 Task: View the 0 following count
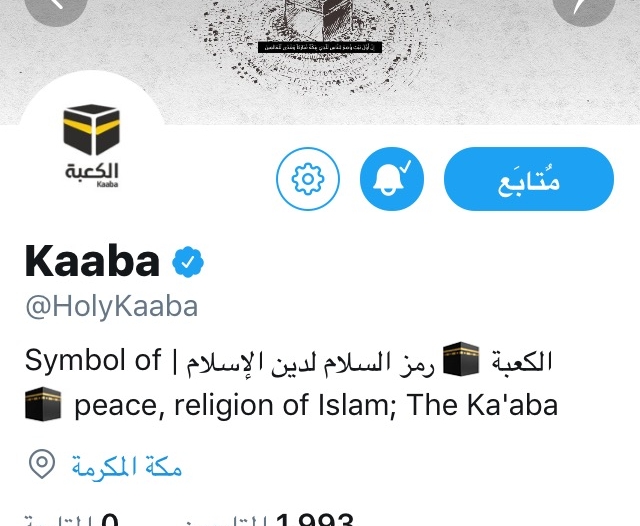110,518
